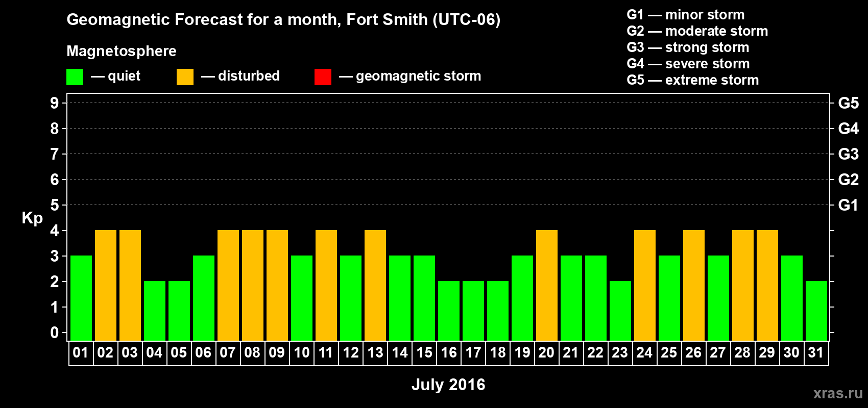Click the G4 label on the right axis

click(849, 129)
